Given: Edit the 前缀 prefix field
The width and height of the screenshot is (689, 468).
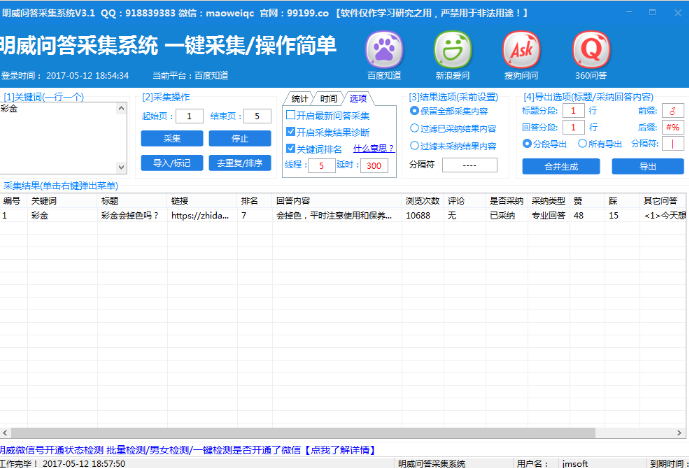Looking at the screenshot, I should 673,111.
